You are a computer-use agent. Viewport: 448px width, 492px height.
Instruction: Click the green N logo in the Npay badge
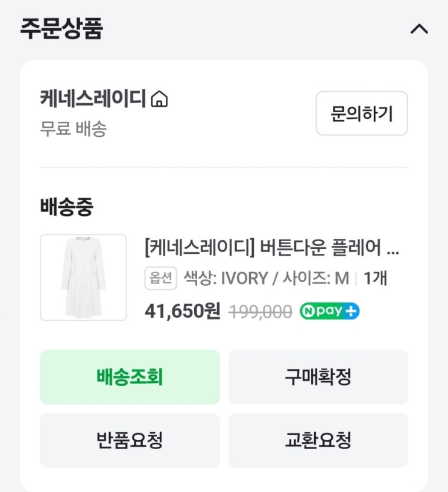pos(308,311)
